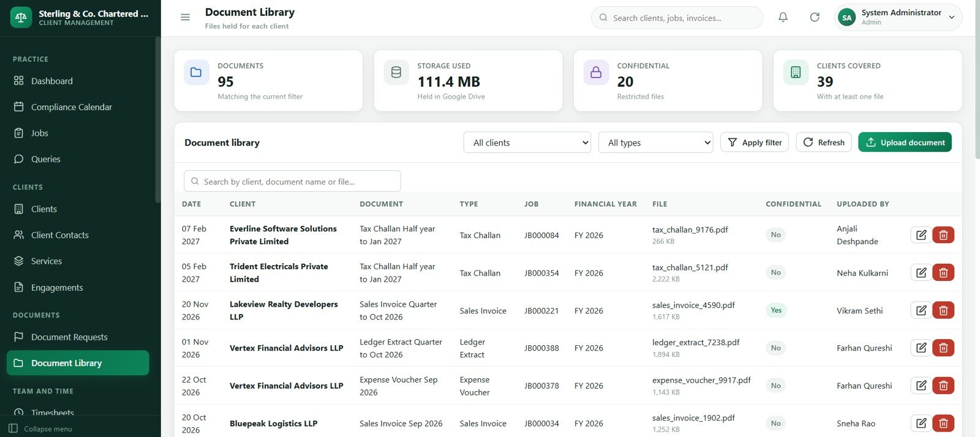
Task: Click the Refresh button in the library toolbar
Action: (824, 143)
